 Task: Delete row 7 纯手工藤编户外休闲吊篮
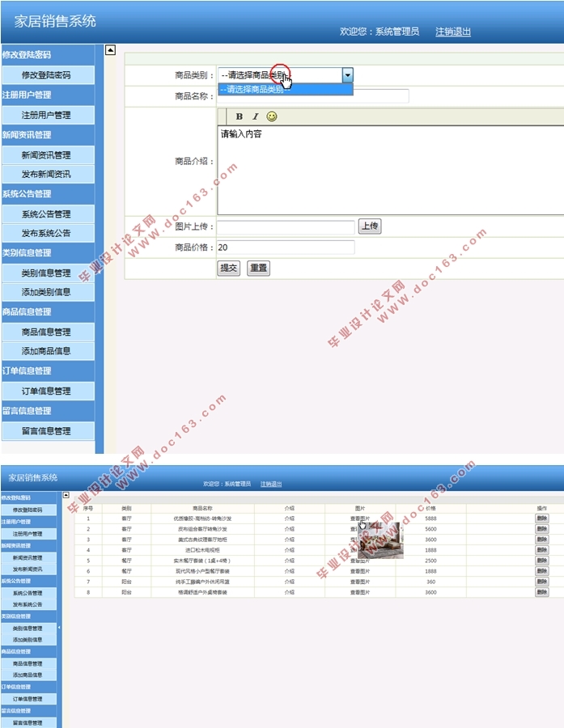click(541, 582)
